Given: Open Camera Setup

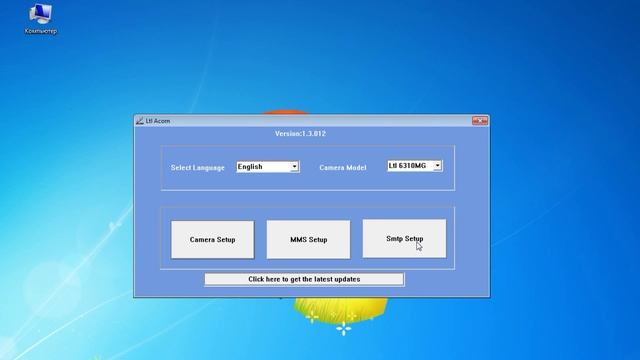Looking at the screenshot, I should click(x=212, y=240).
